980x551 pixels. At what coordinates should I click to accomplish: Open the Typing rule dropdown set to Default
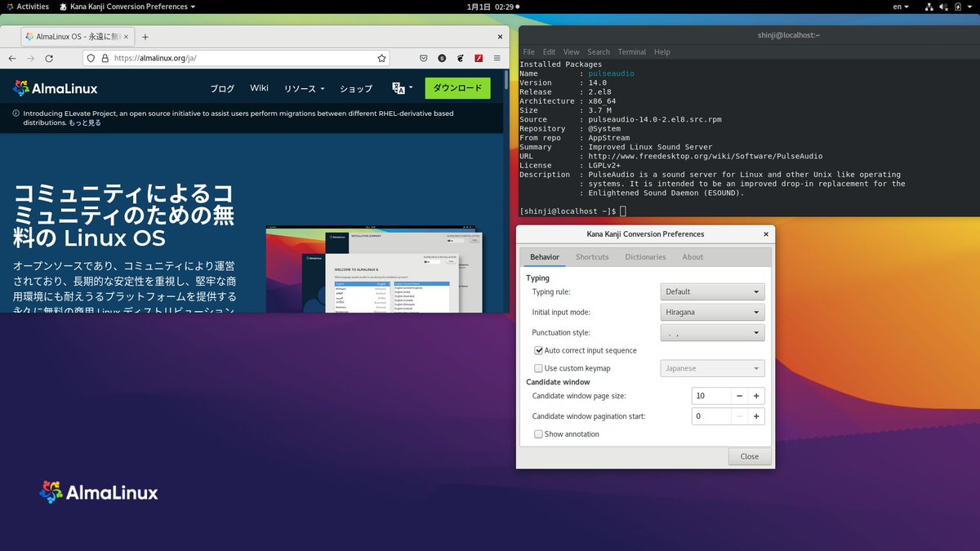point(712,291)
